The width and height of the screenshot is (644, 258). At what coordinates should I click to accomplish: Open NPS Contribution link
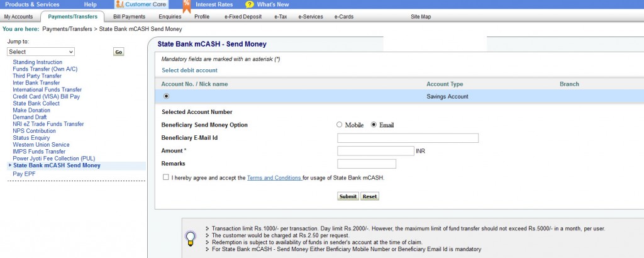[x=34, y=131]
